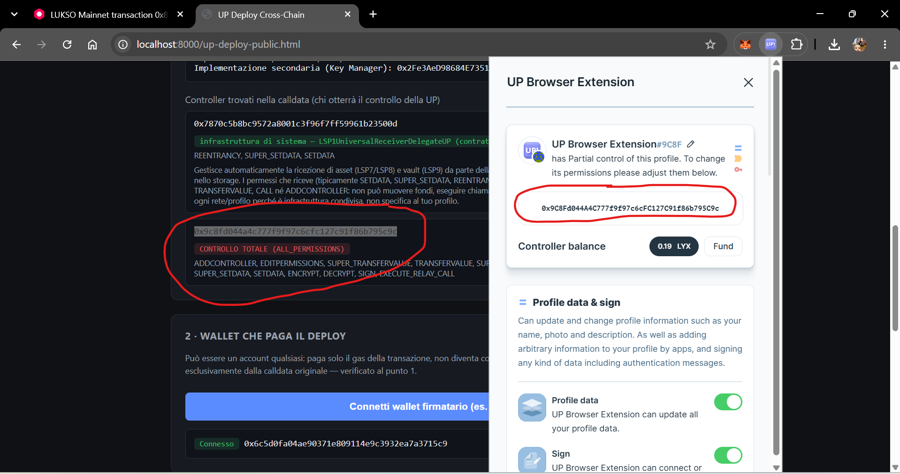
Task: Click the UP Browser Extension panel title
Action: pyautogui.click(x=571, y=82)
